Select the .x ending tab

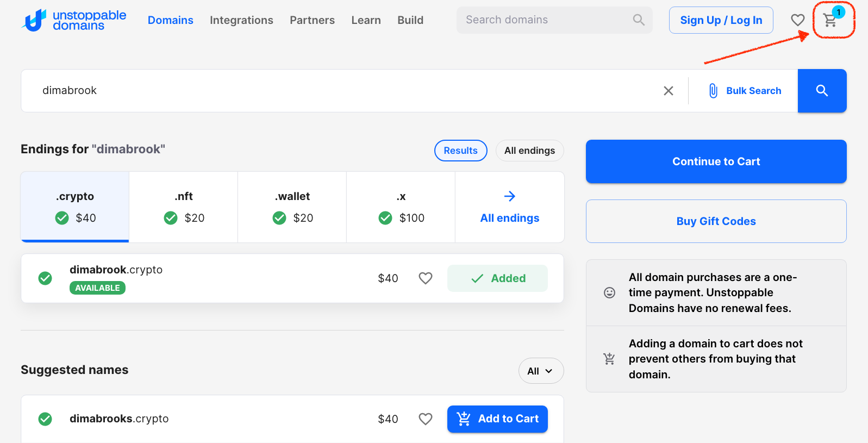401,207
